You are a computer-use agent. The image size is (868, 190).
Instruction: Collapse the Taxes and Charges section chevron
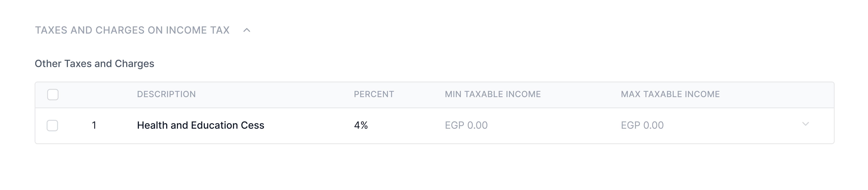click(x=247, y=30)
